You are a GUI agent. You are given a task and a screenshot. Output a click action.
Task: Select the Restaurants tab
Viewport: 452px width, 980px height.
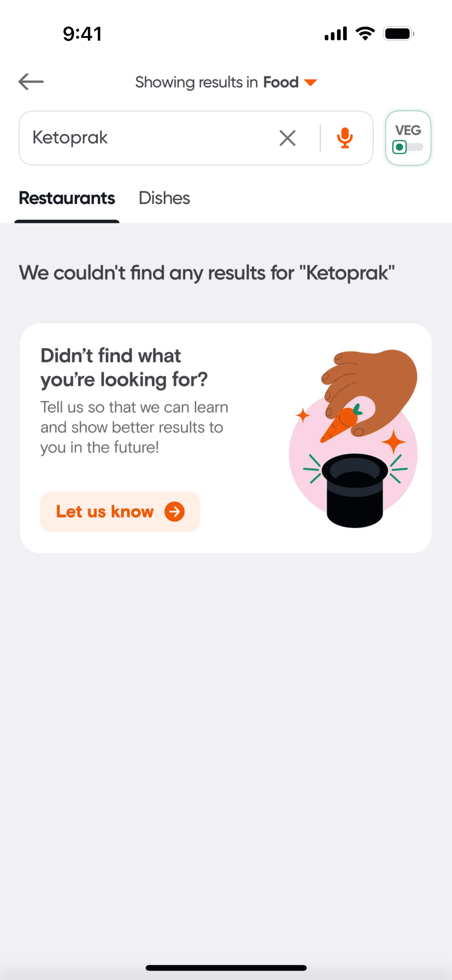[x=67, y=198]
